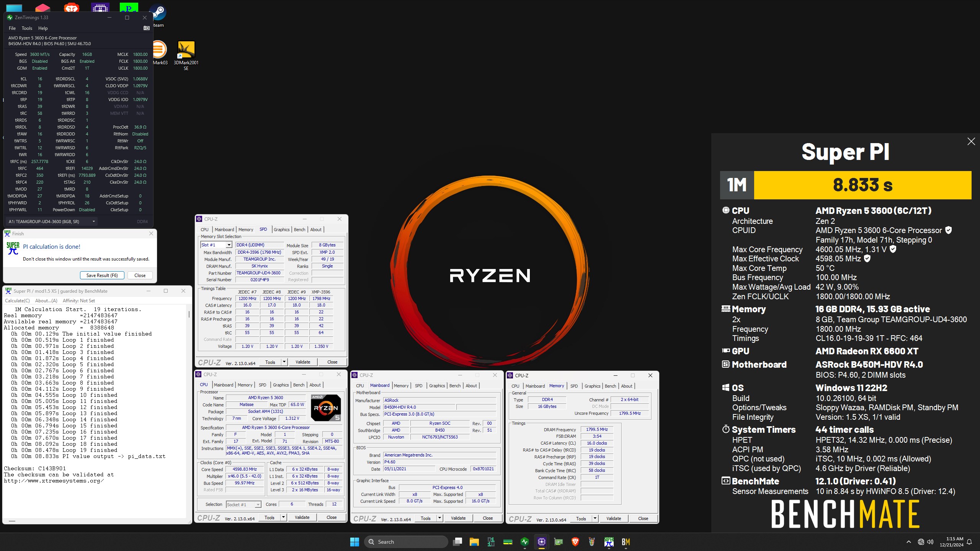This screenshot has height=551, width=980.
Task: Click the XMP-3596 column header
Action: click(x=321, y=292)
